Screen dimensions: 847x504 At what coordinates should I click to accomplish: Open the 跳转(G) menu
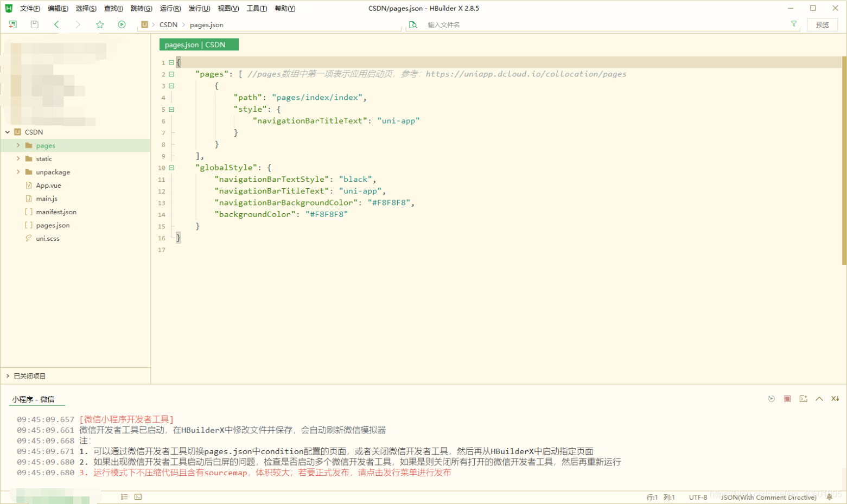click(142, 8)
